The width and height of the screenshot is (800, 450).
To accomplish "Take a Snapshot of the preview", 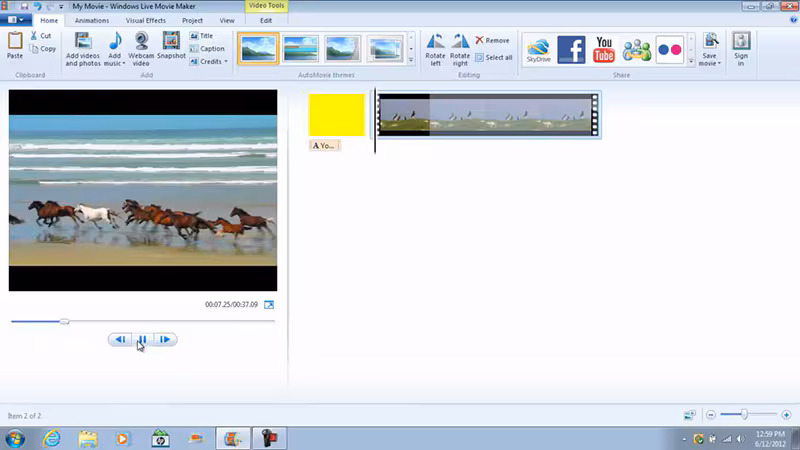I will 171,46.
